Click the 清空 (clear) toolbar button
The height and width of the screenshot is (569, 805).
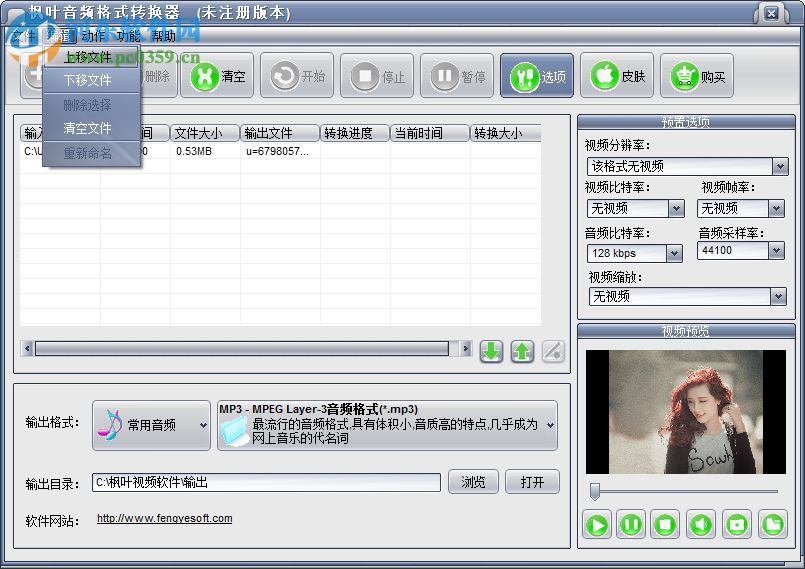(217, 76)
